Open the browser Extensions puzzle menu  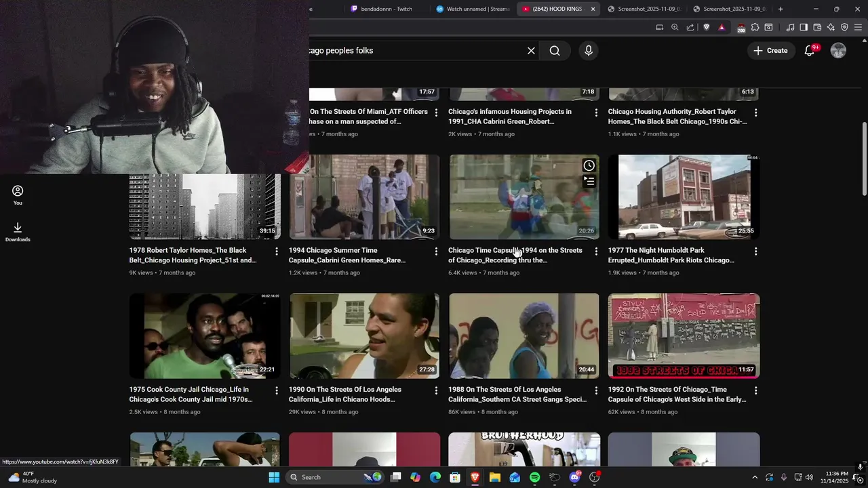[755, 27]
